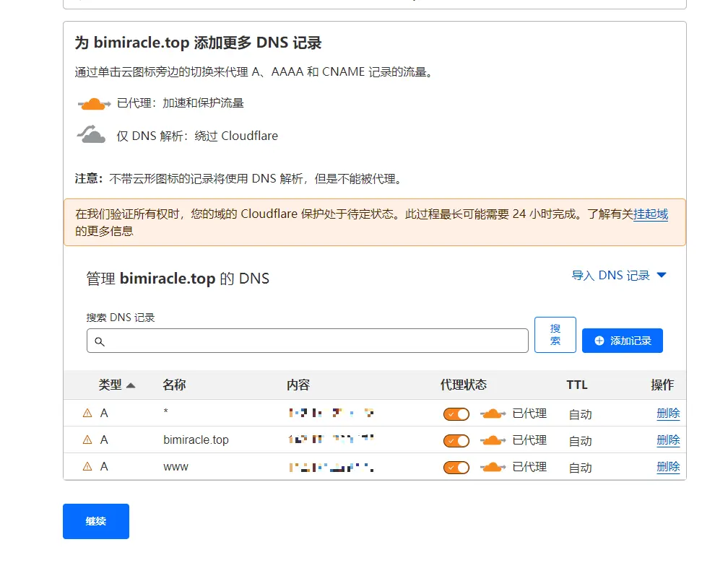Screen dimensions: 728x573
Task: Click the 代理状态 column header
Action: [464, 385]
